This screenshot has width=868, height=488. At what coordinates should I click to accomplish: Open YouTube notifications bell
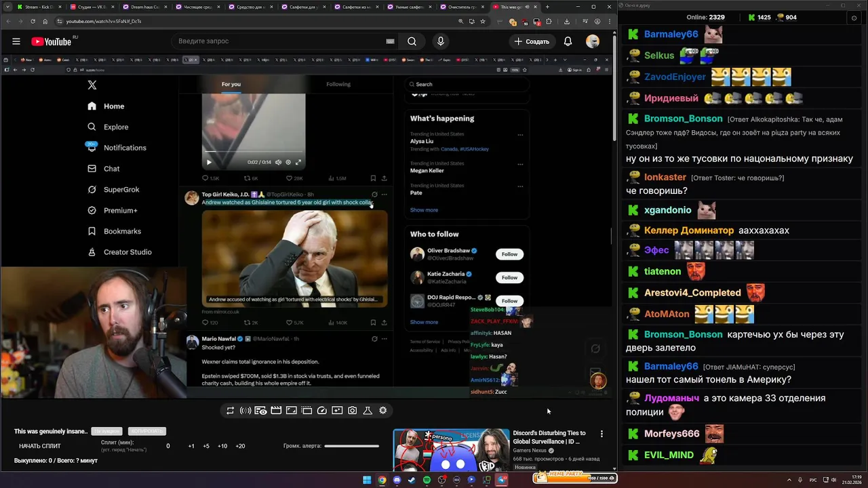tap(568, 41)
